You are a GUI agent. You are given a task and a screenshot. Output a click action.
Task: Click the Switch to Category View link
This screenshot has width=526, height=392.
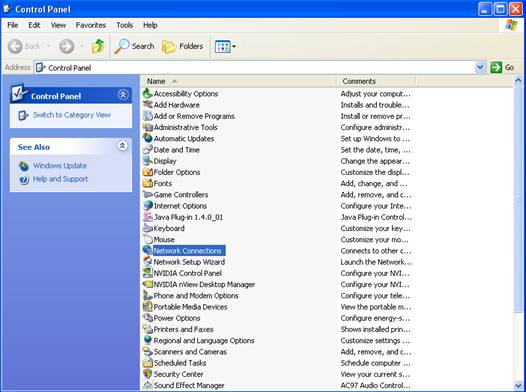point(72,115)
